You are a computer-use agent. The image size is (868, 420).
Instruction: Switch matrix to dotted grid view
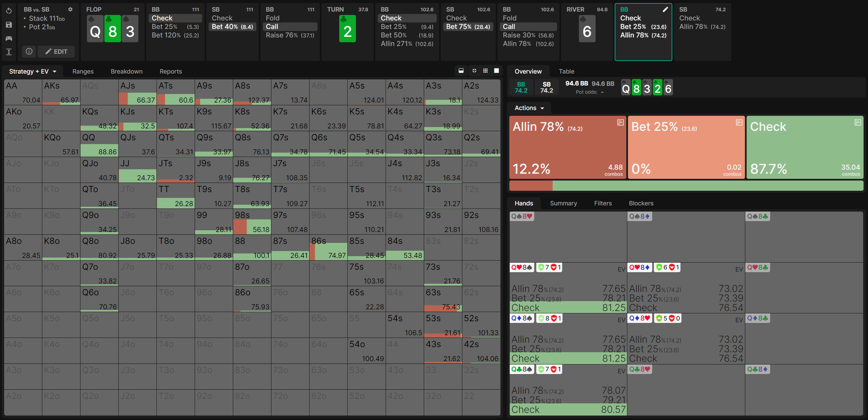click(485, 71)
